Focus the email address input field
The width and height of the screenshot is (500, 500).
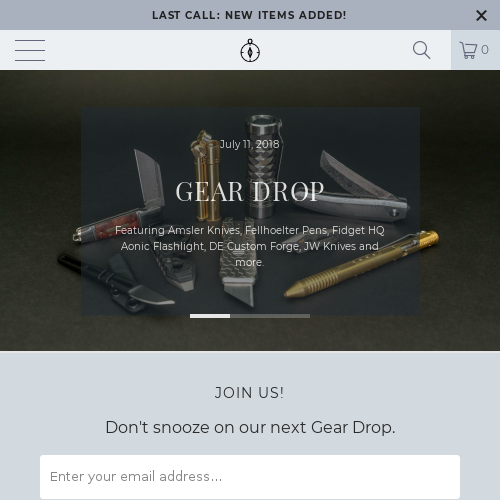point(250,477)
